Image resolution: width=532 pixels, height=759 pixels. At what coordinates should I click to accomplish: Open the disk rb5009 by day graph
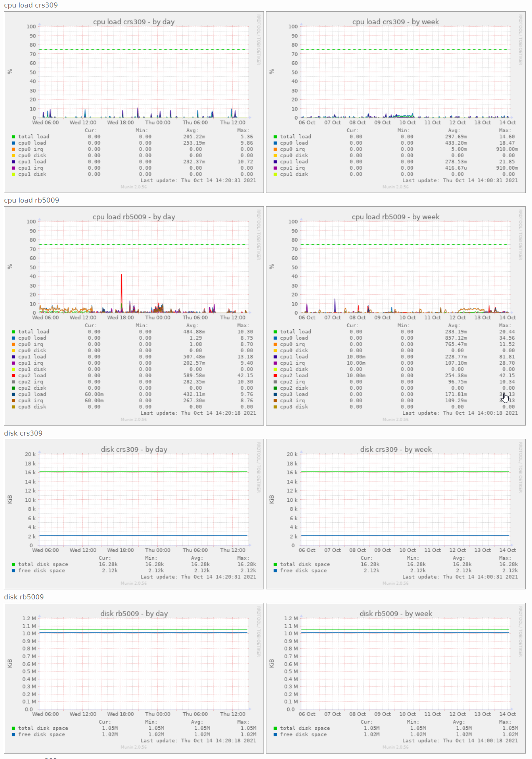coord(134,678)
